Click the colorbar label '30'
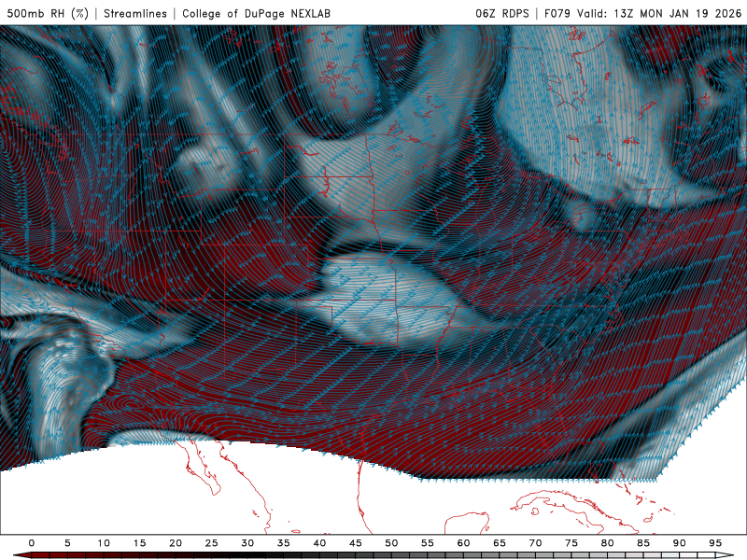 point(247,543)
